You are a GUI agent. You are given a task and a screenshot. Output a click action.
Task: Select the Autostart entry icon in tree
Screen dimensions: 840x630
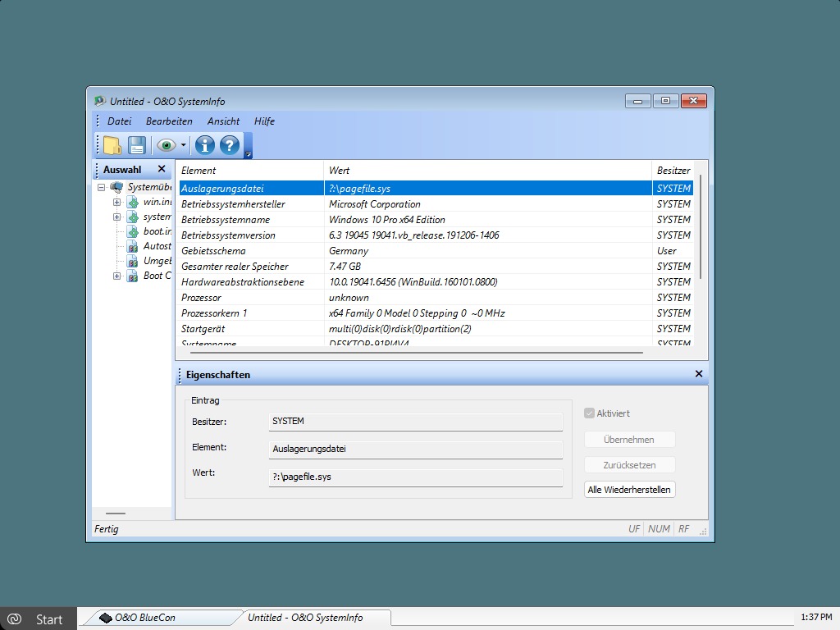133,246
